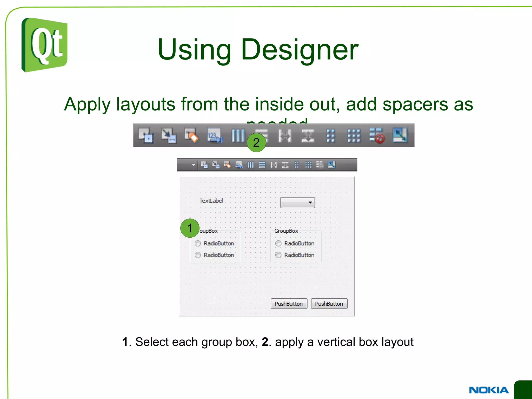Click Edit Widgets icon in enlarged toolbar
The height and width of the screenshot is (399, 532).
[x=146, y=135]
